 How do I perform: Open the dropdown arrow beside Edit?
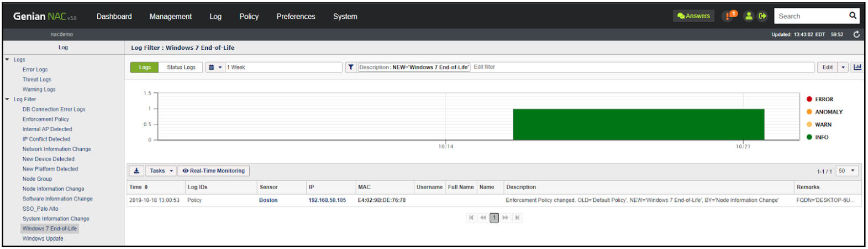pyautogui.click(x=843, y=68)
